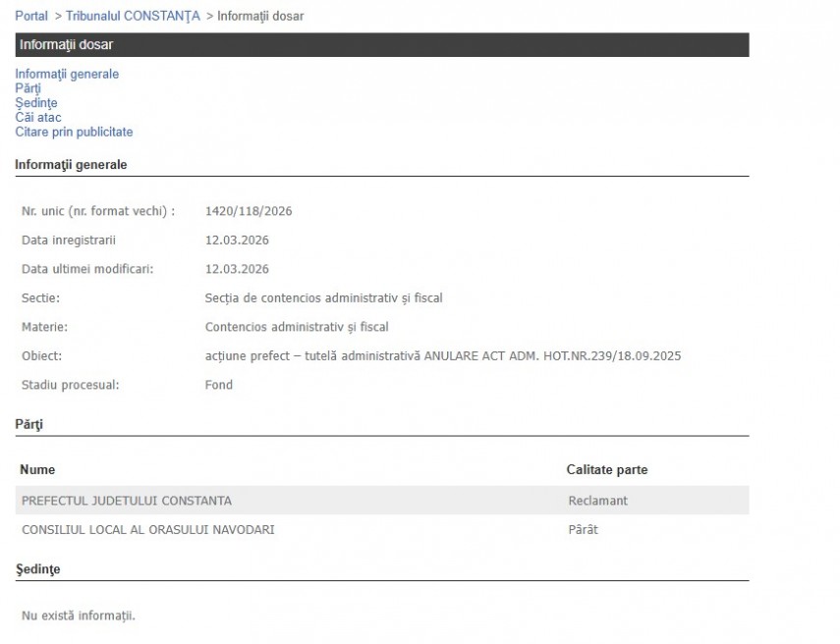This screenshot has width=840, height=644.
Task: Click the Data ultimei modificari label
Action: (x=87, y=269)
